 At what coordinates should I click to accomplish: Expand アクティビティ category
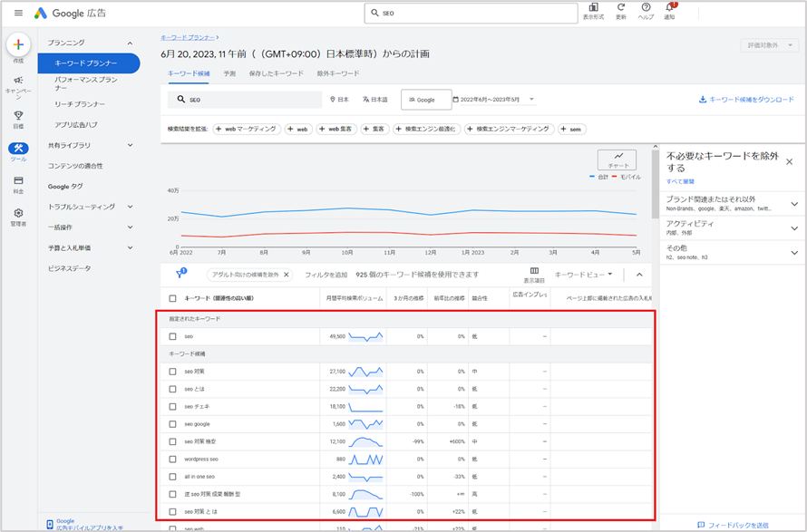[794, 228]
